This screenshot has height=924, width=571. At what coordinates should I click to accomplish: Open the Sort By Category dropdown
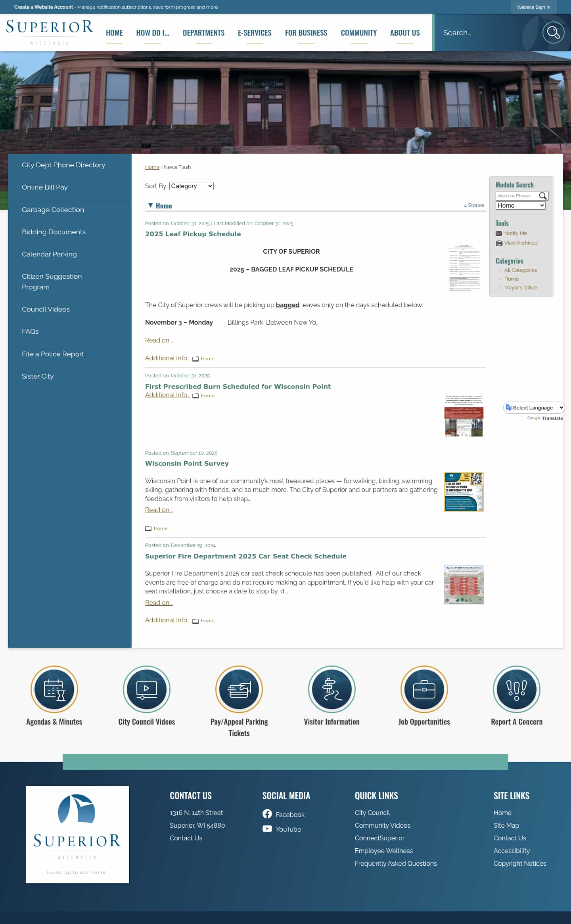point(192,186)
